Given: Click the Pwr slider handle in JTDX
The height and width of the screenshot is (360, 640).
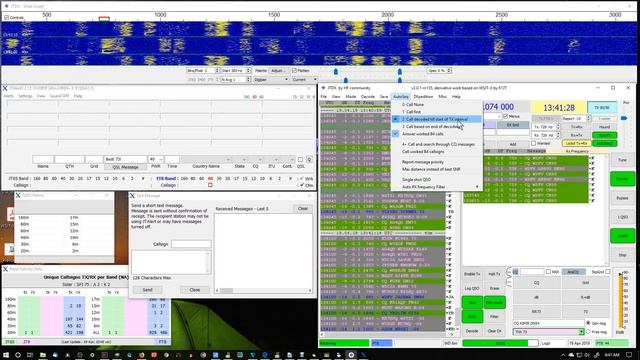Looking at the screenshot, I should 624,118.
